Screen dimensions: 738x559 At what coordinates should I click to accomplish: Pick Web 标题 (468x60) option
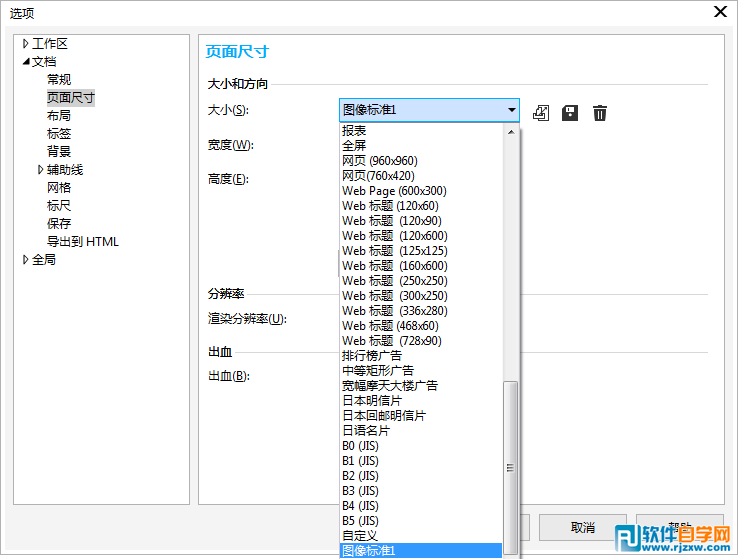point(421,326)
